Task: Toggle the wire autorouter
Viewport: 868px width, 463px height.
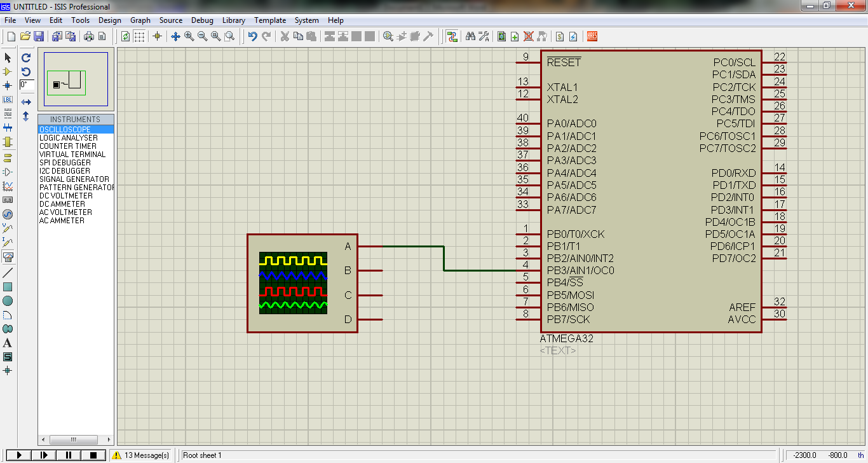Action: 452,36
